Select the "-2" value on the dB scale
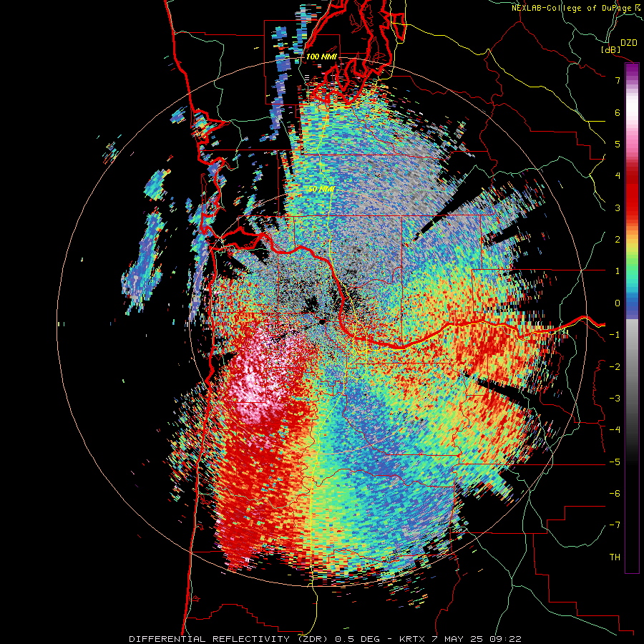The height and width of the screenshot is (644, 644). 615,367
